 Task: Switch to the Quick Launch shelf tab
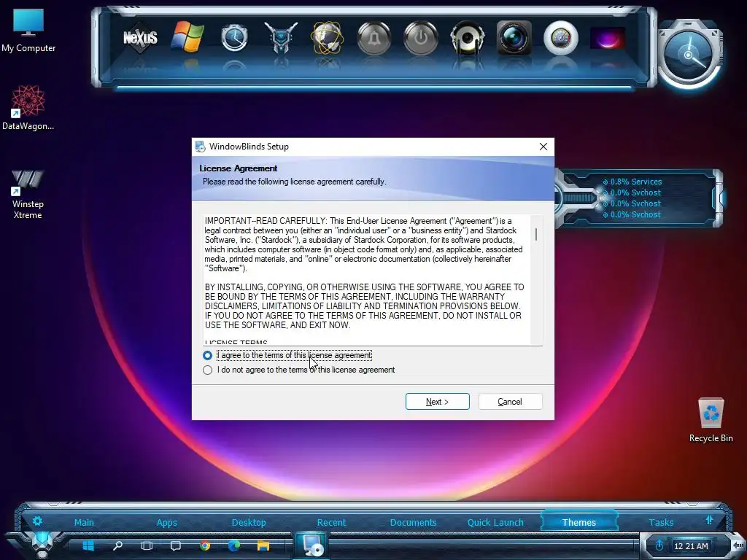click(495, 522)
